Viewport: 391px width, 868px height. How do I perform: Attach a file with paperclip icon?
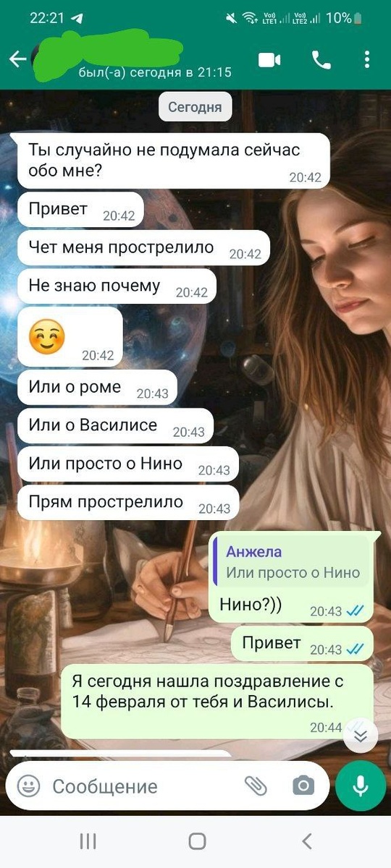[256, 786]
